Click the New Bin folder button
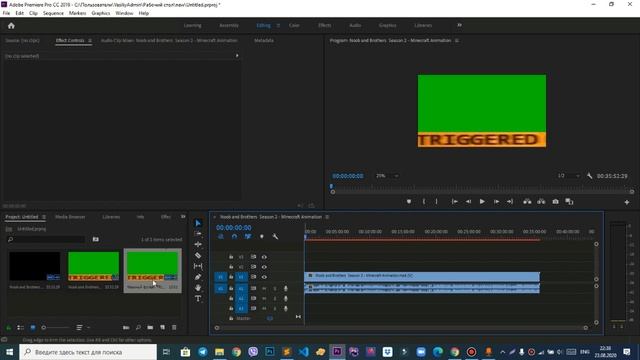The image size is (640, 360). pos(150,327)
